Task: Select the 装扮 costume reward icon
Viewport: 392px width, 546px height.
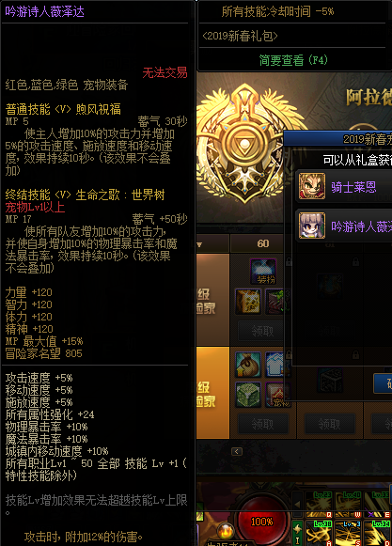Action: coord(263,272)
